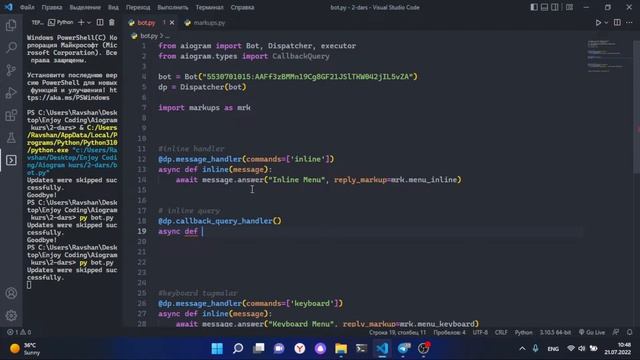The width and height of the screenshot is (640, 360).
Task: Open the Accounts menu icon
Action: pos(11,293)
